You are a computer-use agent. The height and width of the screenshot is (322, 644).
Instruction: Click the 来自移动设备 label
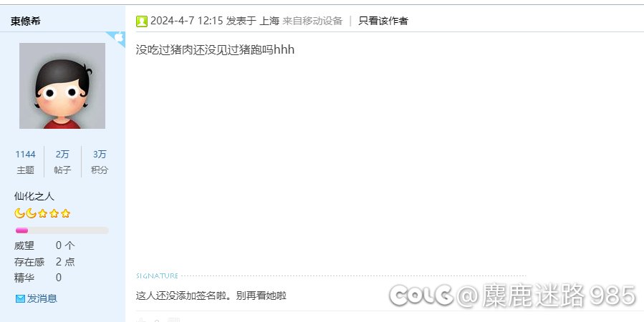(312, 21)
